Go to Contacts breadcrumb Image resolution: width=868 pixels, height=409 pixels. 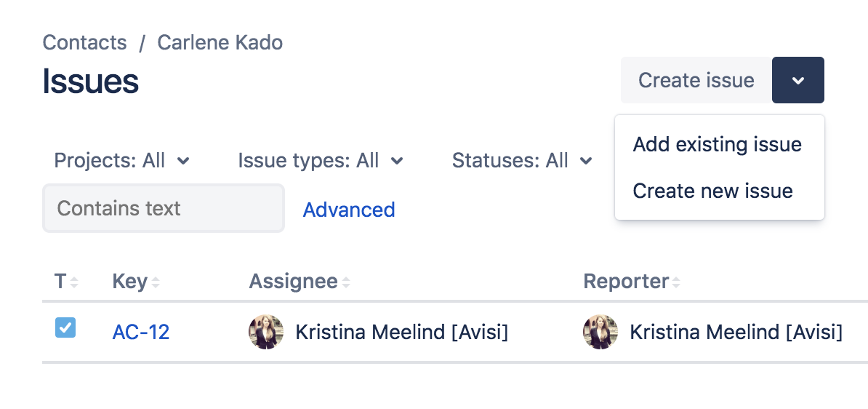coord(85,43)
